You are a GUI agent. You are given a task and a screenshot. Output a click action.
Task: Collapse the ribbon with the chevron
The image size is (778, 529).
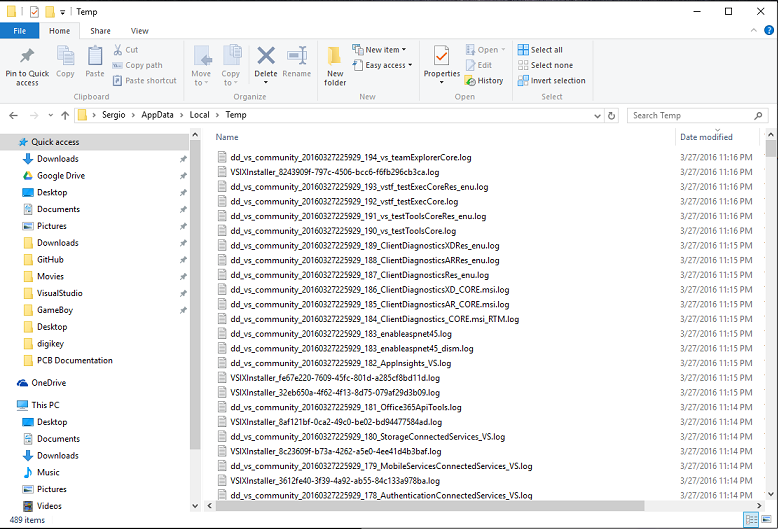[754, 30]
